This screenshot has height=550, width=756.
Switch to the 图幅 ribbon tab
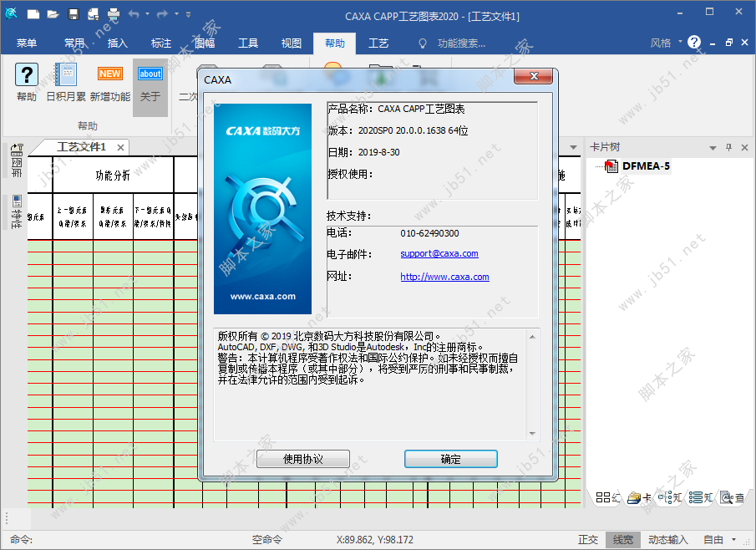click(205, 43)
